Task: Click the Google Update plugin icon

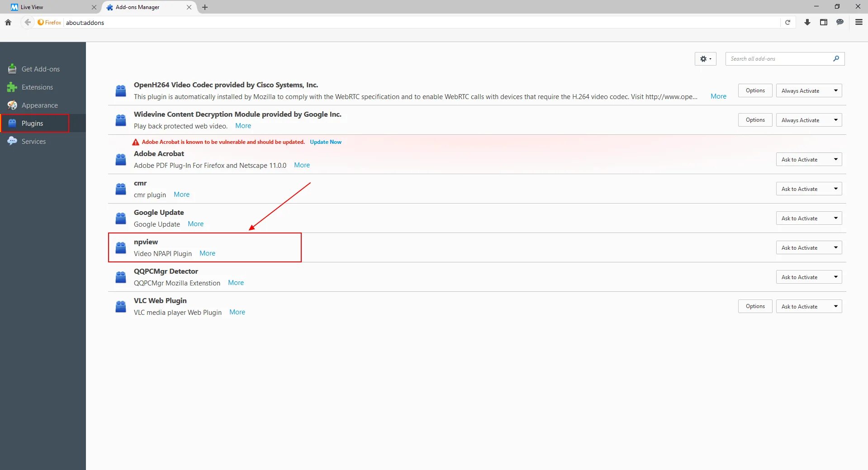Action: pos(121,218)
